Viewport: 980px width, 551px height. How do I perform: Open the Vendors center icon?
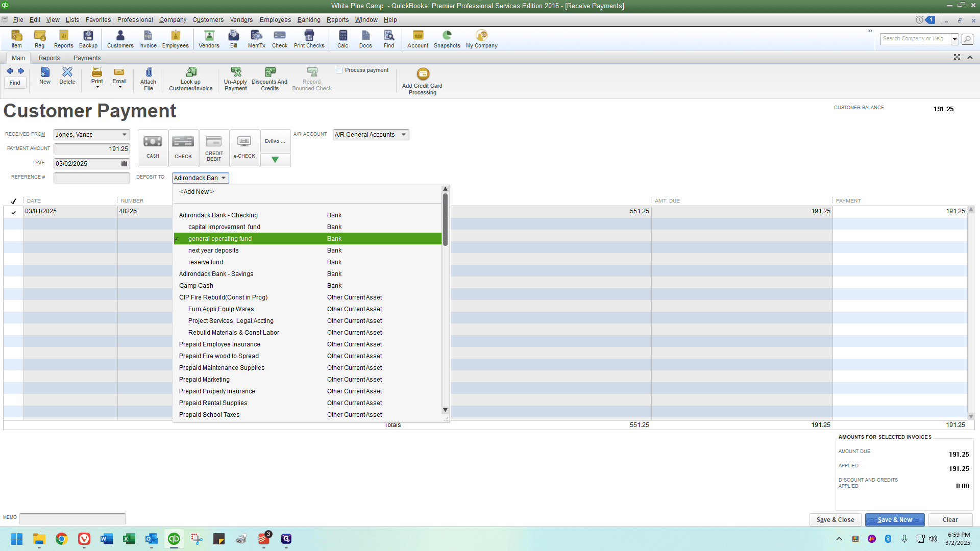tap(209, 39)
